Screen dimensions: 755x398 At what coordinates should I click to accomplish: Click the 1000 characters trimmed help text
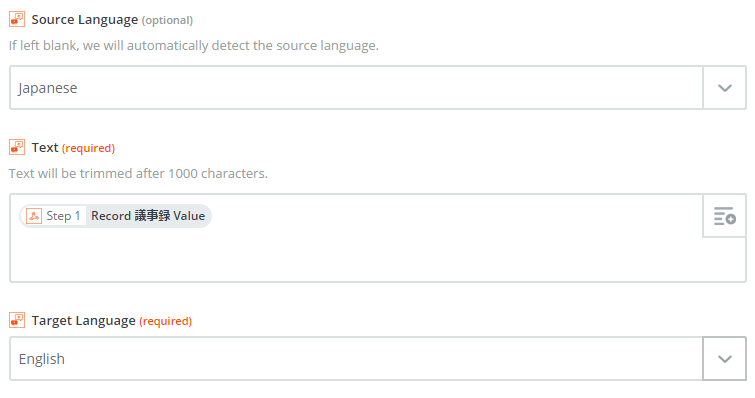[x=138, y=173]
